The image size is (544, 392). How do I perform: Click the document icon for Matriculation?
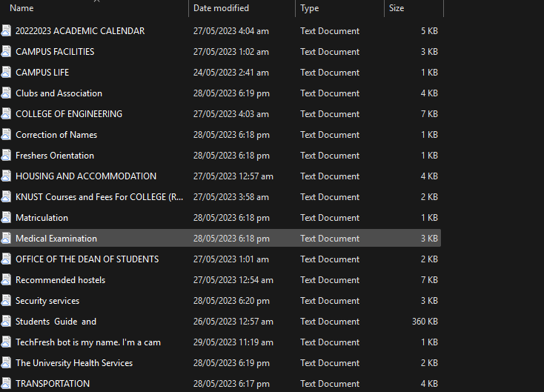coord(7,218)
